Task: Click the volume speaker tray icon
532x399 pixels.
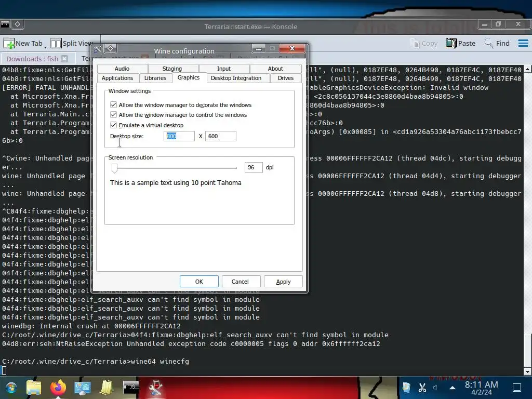Action: pos(435,388)
